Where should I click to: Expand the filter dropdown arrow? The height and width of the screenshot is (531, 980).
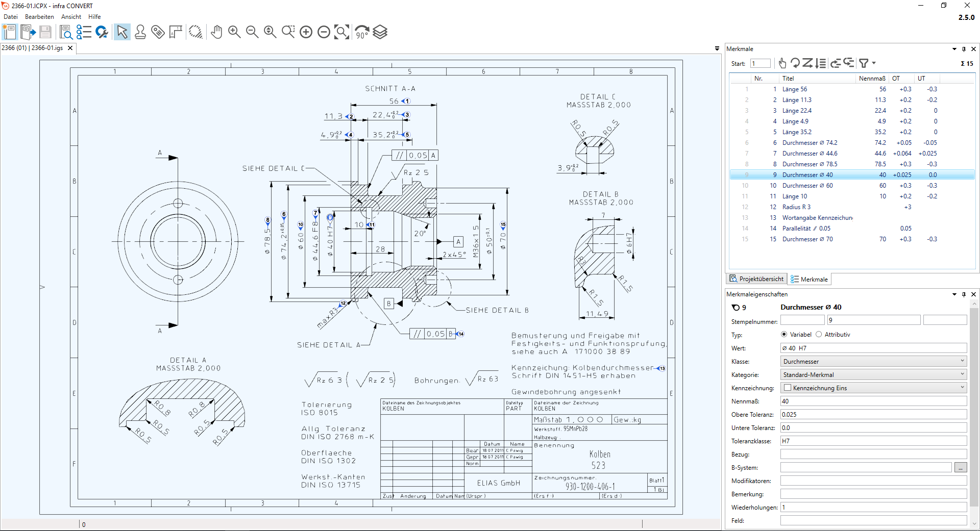click(x=874, y=63)
